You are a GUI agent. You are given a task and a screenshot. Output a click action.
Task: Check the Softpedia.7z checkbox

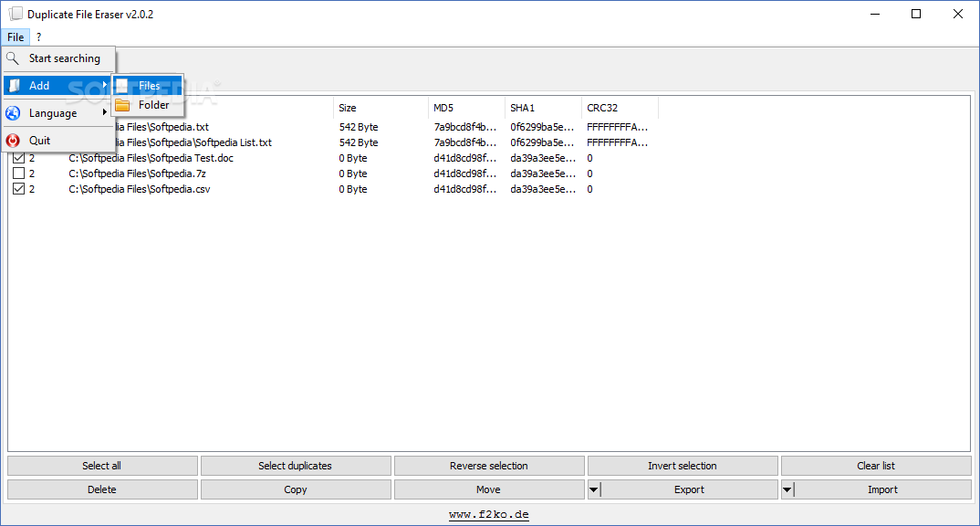[x=19, y=174]
